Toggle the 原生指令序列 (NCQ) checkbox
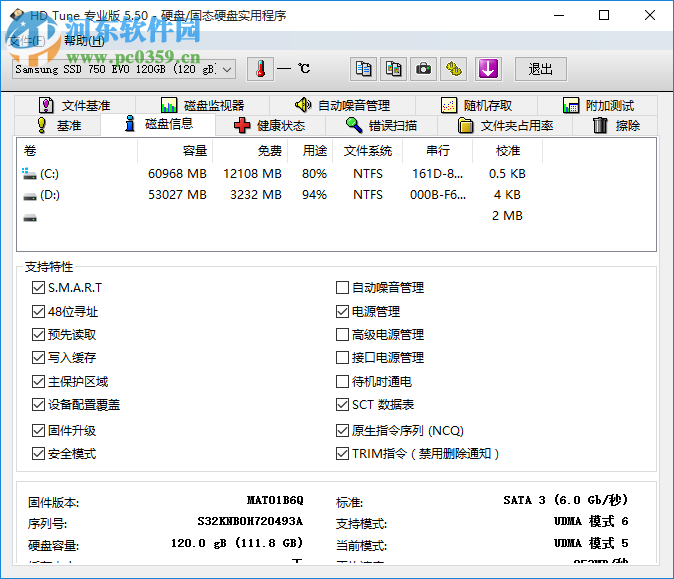The image size is (674, 579). [342, 430]
